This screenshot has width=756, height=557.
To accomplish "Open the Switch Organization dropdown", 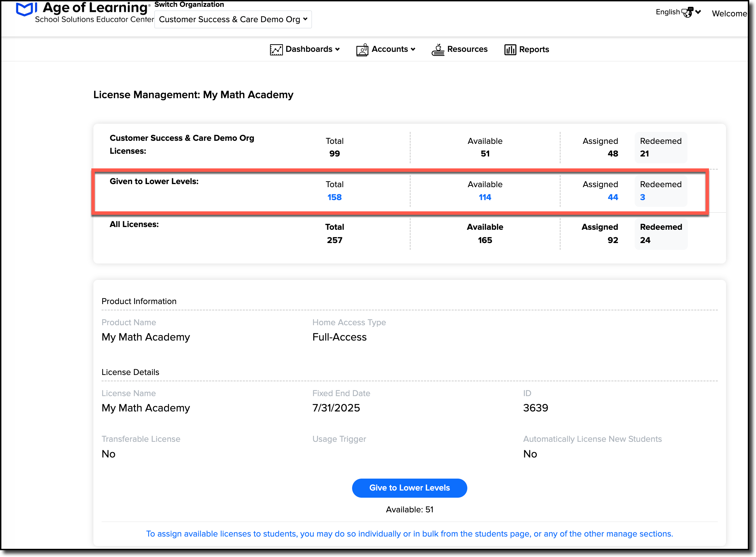I will click(x=233, y=19).
